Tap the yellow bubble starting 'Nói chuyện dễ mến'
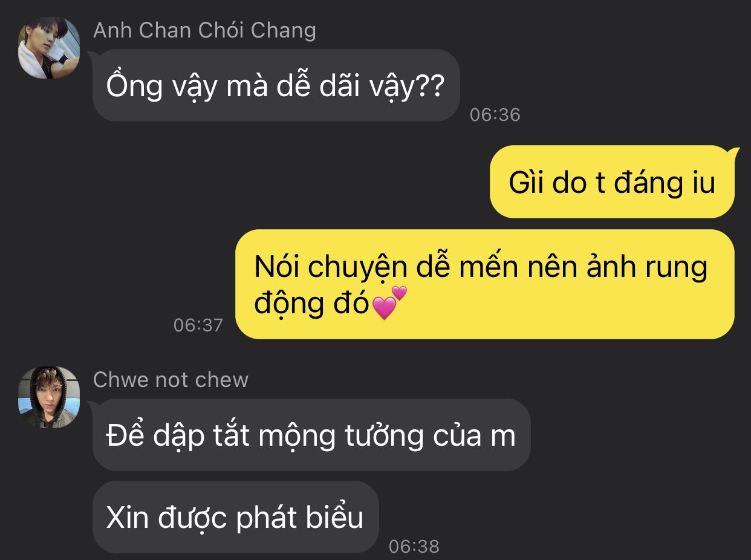This screenshot has height=560, width=751. 485,284
